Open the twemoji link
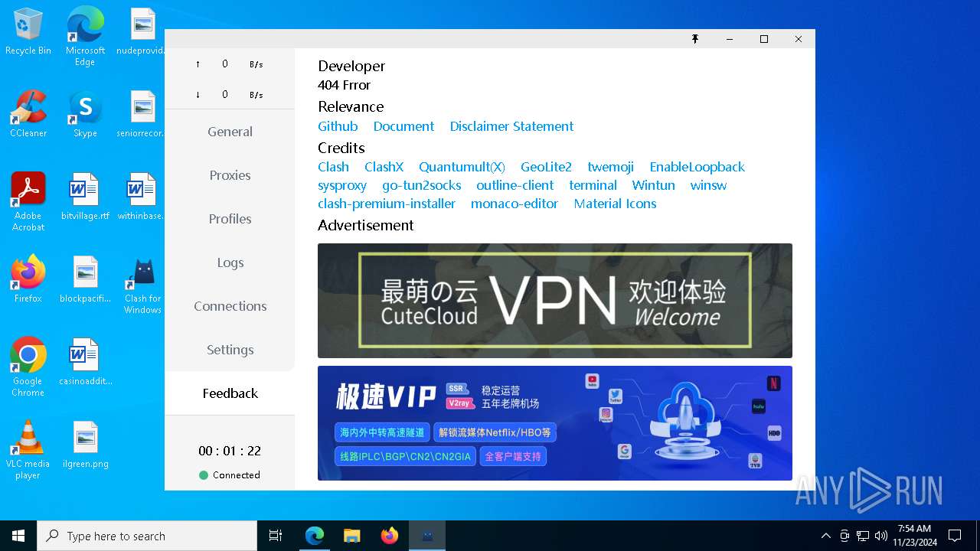 pyautogui.click(x=610, y=167)
